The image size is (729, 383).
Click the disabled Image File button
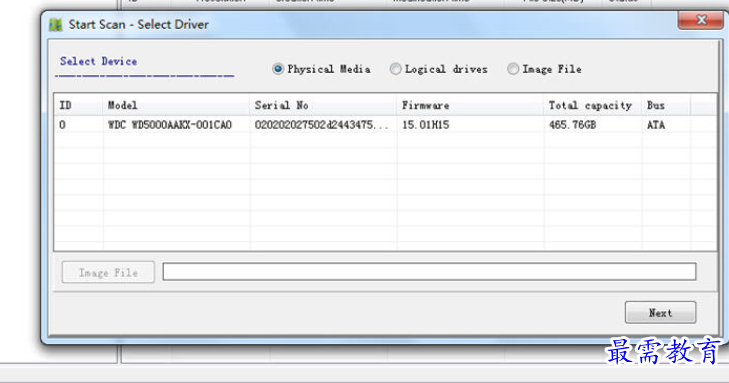pos(108,272)
